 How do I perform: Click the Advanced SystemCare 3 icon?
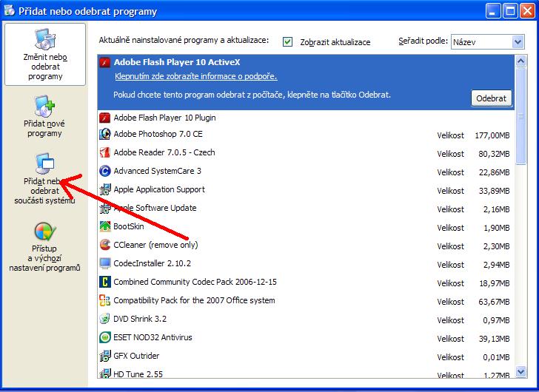[x=105, y=172]
